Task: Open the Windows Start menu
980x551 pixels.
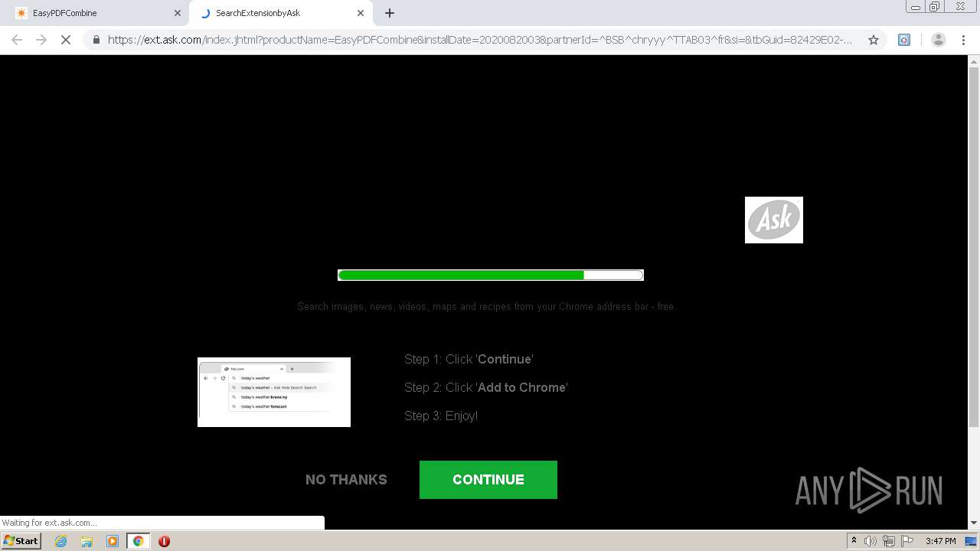Action: (21, 541)
